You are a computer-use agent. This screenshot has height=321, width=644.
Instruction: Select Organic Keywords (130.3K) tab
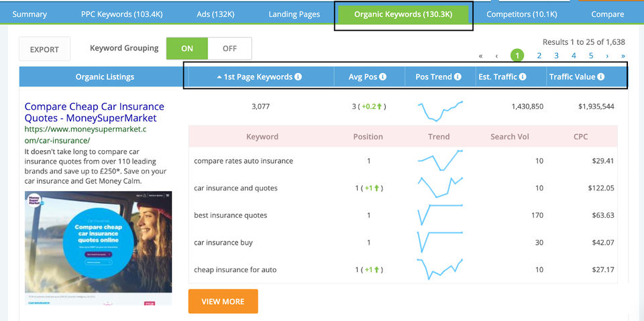point(403,14)
